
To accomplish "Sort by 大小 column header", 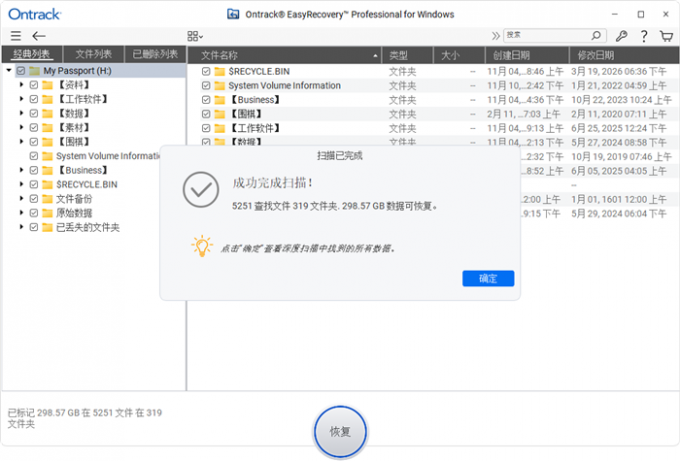I will pyautogui.click(x=459, y=56).
